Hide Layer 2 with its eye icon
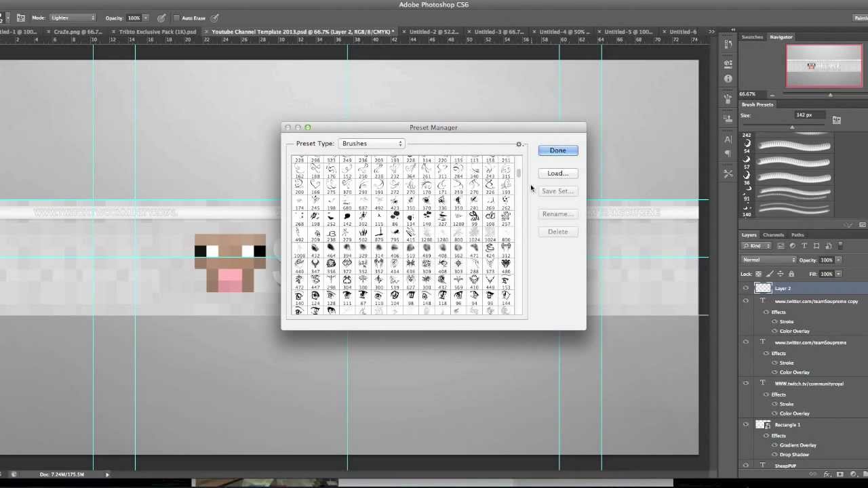Screen dimensions: 868x488 tap(746, 288)
